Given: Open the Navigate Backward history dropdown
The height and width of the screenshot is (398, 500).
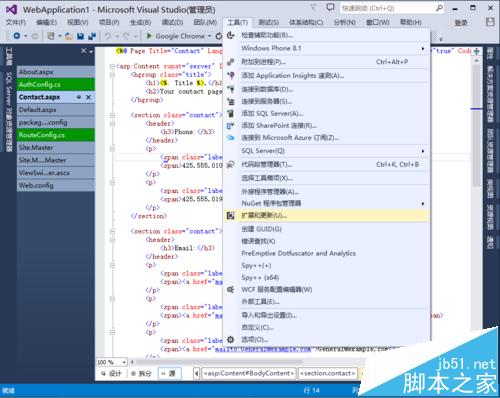Looking at the screenshot, I should pyautogui.click(x=26, y=36).
